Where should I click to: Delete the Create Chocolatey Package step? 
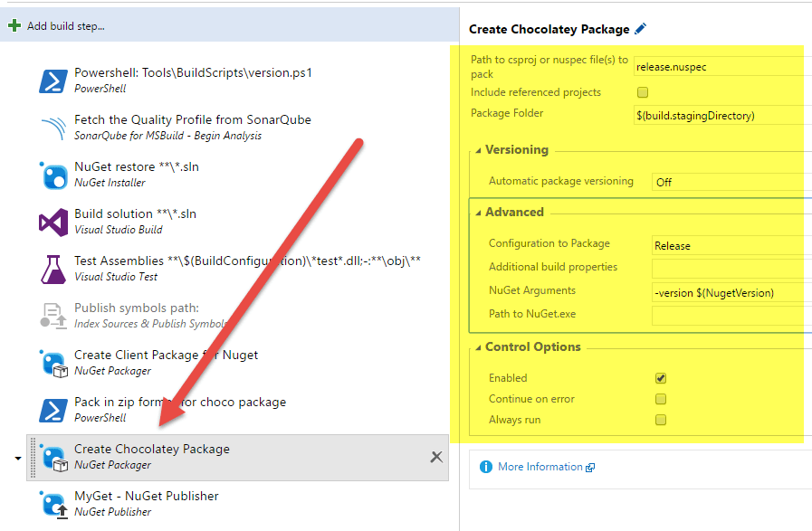(x=435, y=457)
